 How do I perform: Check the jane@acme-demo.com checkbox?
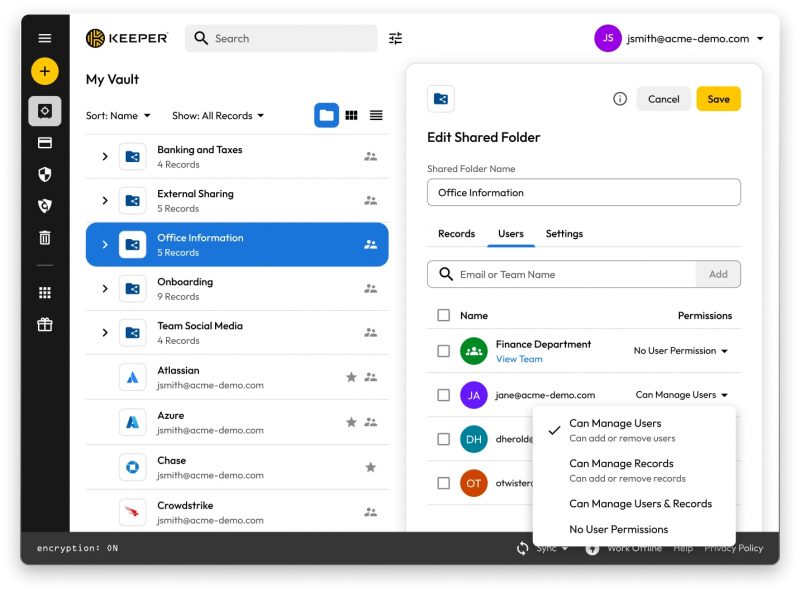click(x=443, y=395)
